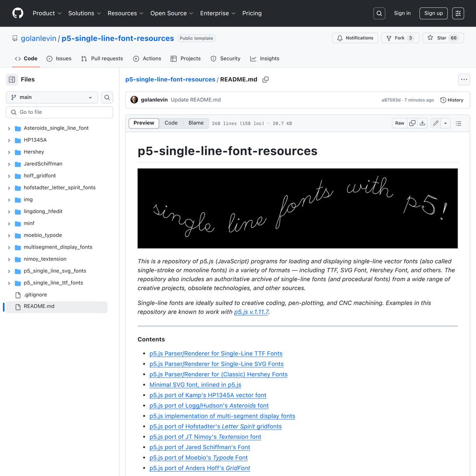The image size is (476, 476).
Task: Focus the Go to file search field
Action: tap(59, 112)
